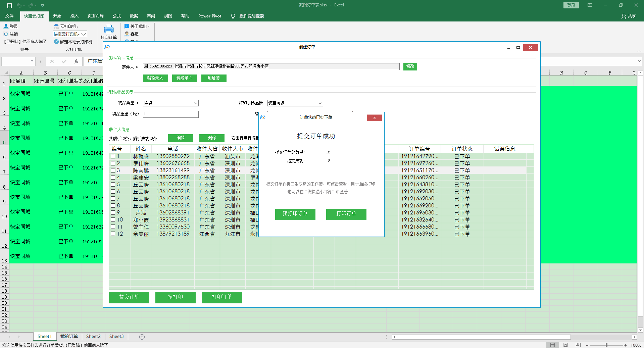The width and height of the screenshot is (644, 348).
Task: Click the fx insert function icon
Action: point(76,61)
